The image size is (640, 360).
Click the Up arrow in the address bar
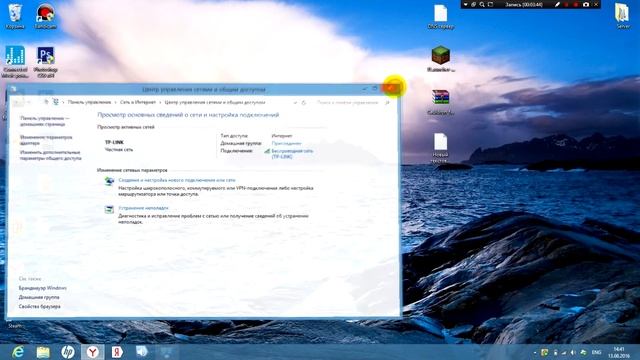tap(46, 102)
